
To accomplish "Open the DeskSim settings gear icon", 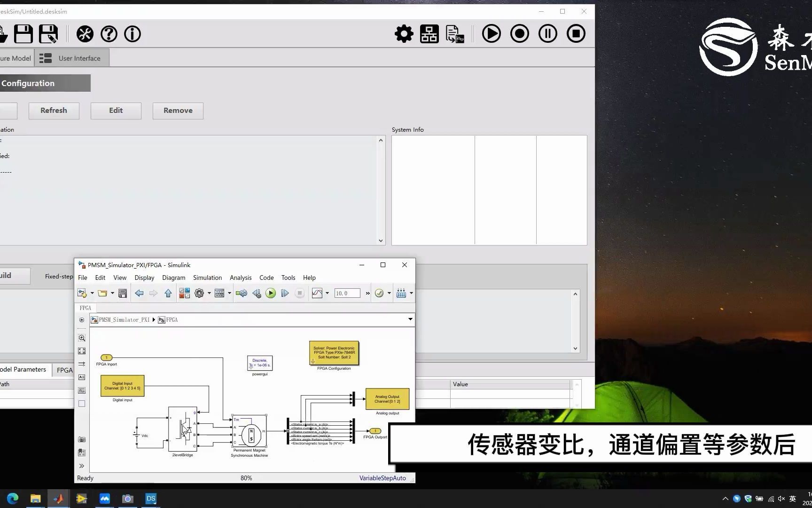I will coord(403,33).
